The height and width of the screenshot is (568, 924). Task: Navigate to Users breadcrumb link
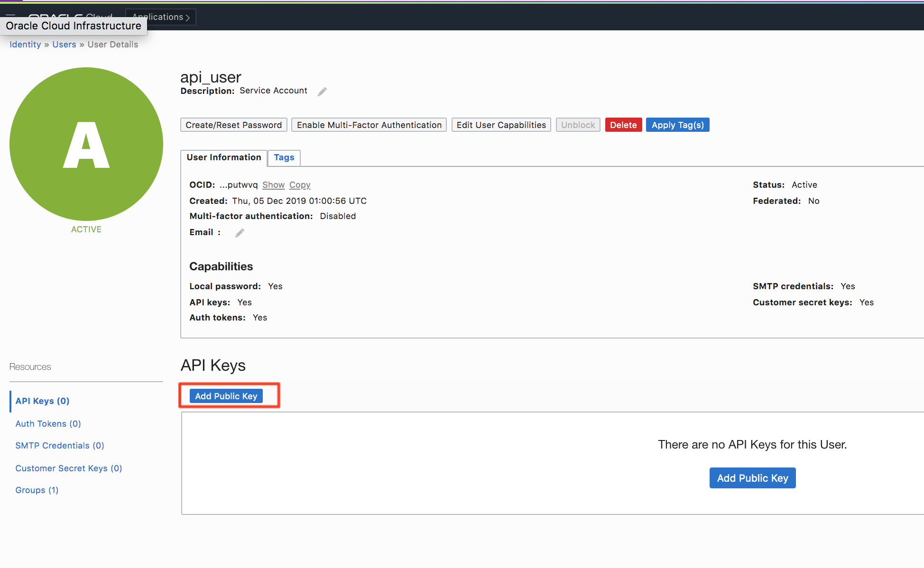click(64, 45)
